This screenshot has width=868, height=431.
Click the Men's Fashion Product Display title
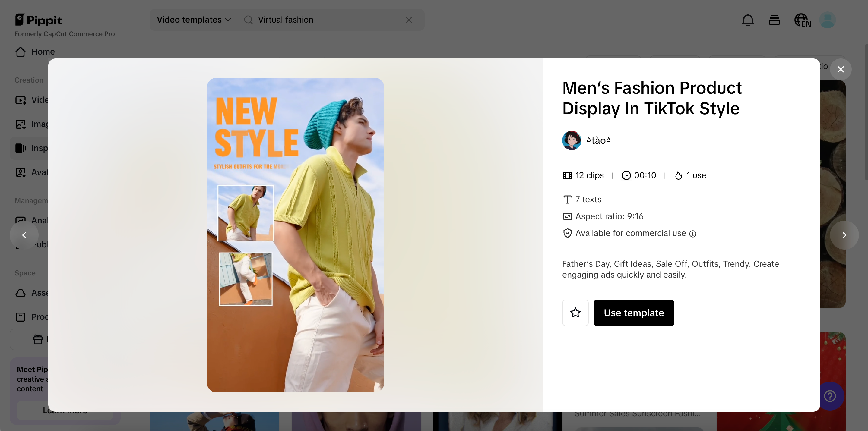652,98
